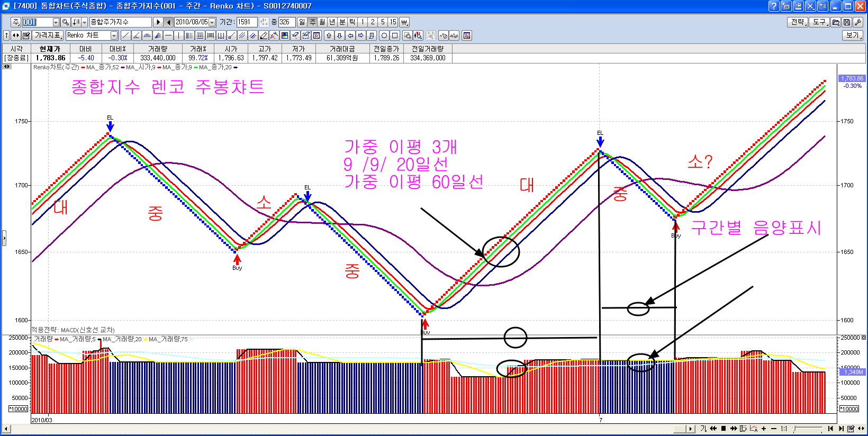868x436 pixels.
Task: Toggle the 일 (daily) period button
Action: point(302,22)
